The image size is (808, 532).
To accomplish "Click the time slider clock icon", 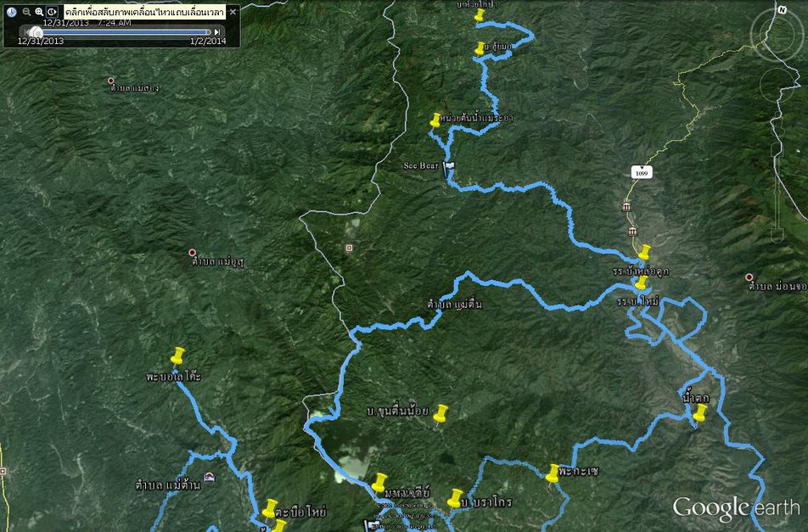I will pos(12,12).
